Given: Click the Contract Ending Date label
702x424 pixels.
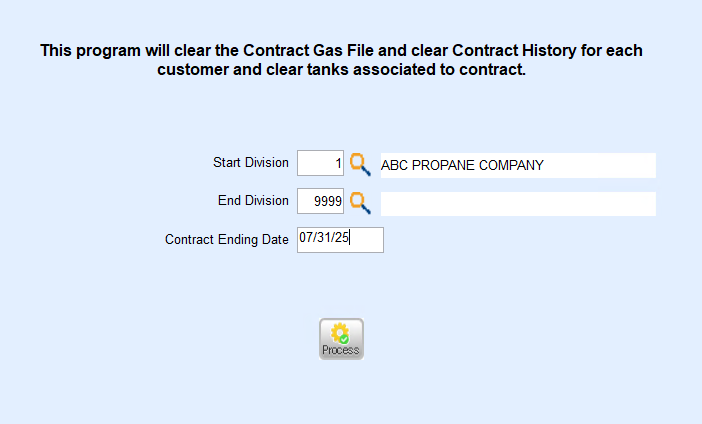Looking at the screenshot, I should click(226, 240).
